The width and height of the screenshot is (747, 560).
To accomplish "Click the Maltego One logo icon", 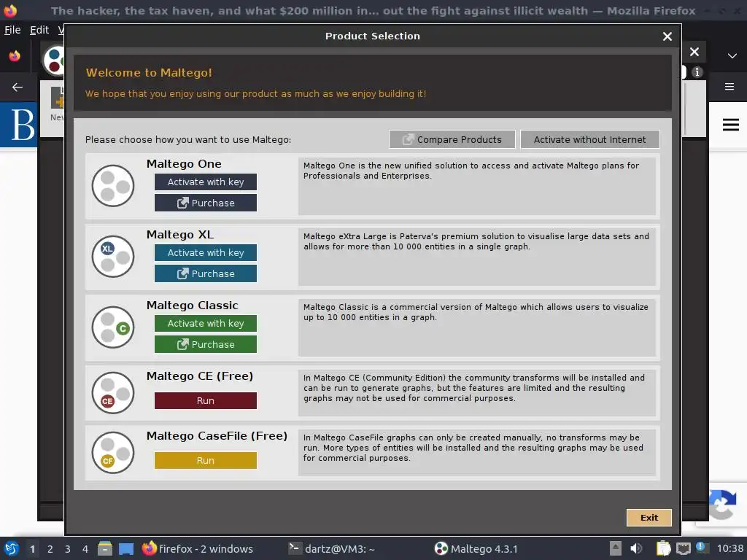I will coord(113,186).
